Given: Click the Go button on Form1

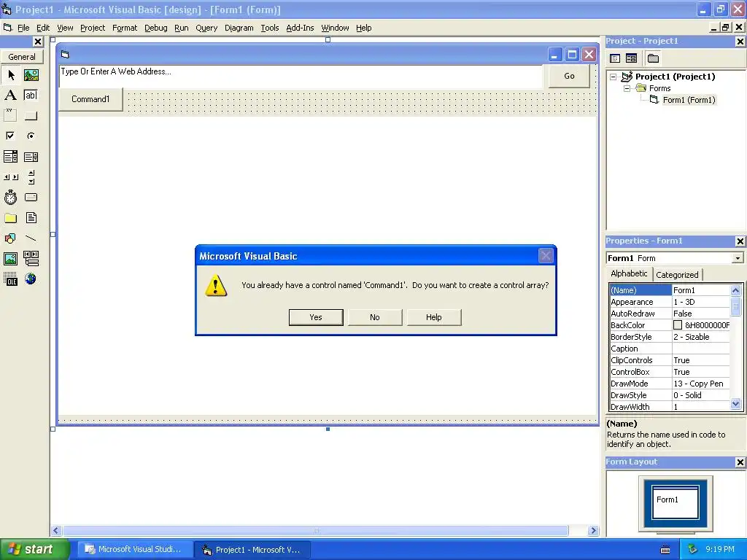Looking at the screenshot, I should (x=569, y=76).
